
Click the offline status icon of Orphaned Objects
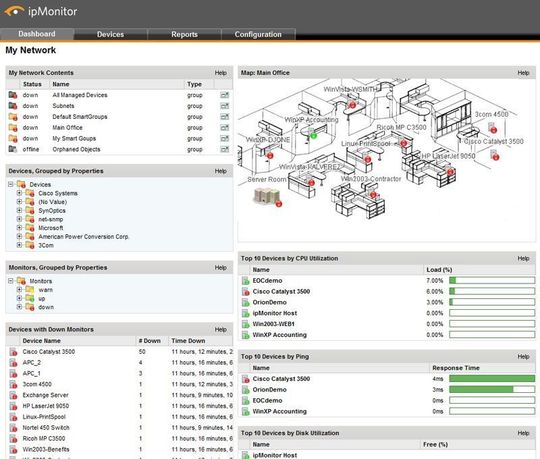[x=13, y=149]
